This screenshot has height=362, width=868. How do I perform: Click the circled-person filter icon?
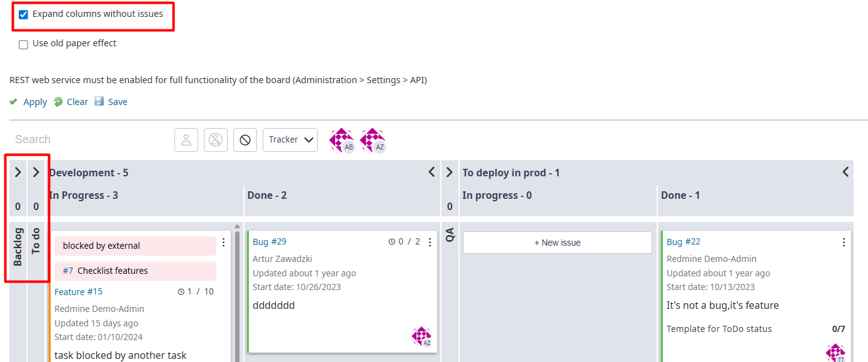[216, 140]
